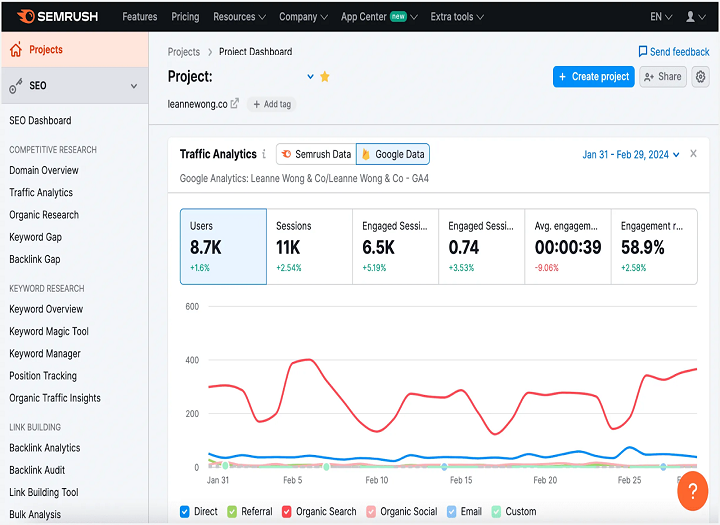Open Position Tracking in the sidebar
This screenshot has width=720, height=525.
[43, 375]
